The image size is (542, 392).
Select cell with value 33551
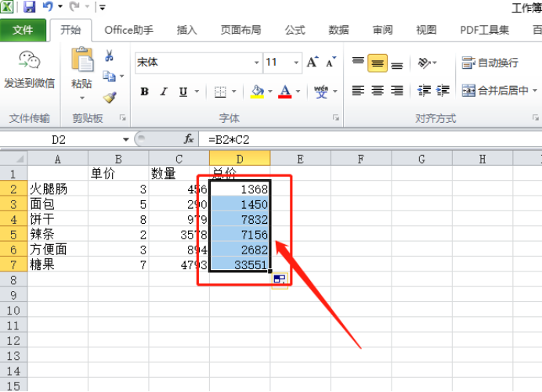coord(240,264)
